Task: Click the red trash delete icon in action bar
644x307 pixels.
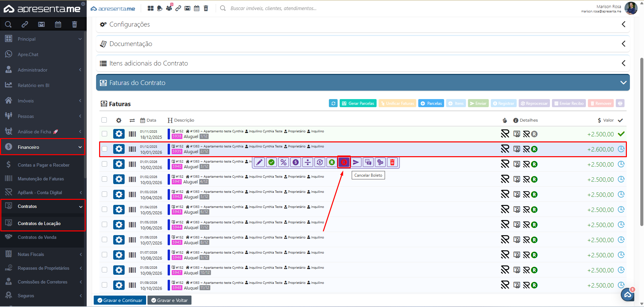Action: (392, 163)
